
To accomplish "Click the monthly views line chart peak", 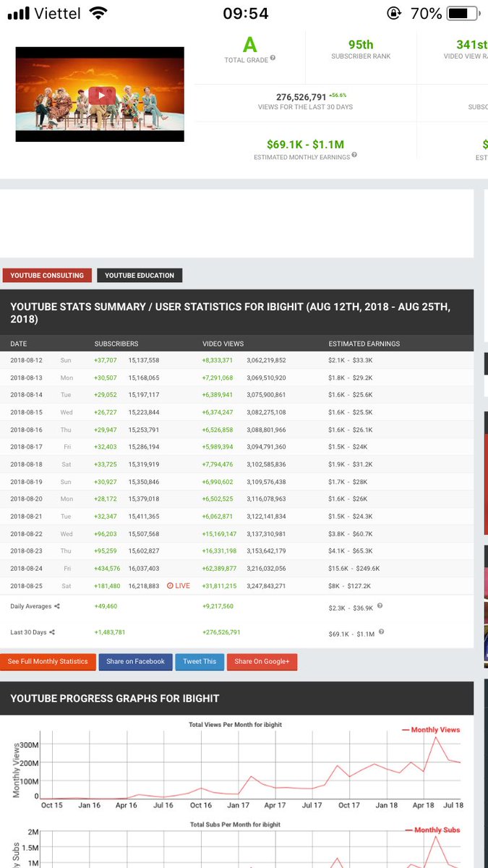I will pos(436,738).
